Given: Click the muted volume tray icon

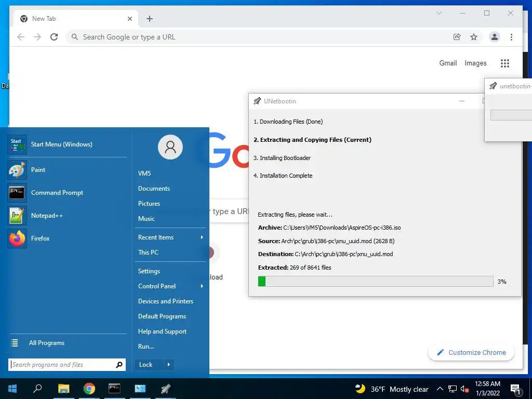Looking at the screenshot, I should click(464, 389).
